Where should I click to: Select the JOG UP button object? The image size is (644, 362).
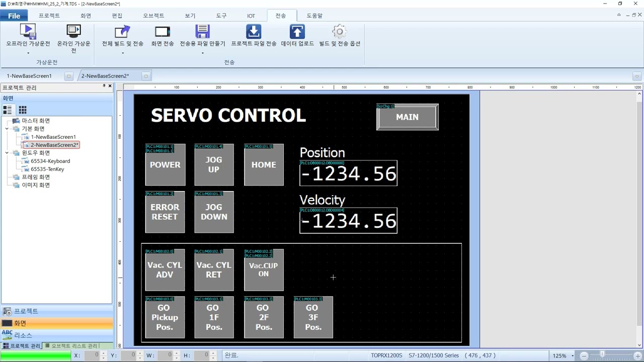(x=214, y=165)
